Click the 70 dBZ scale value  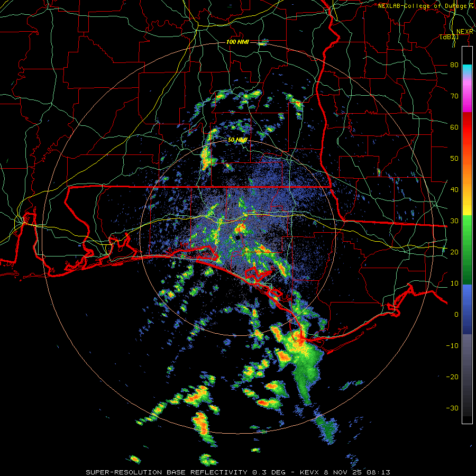click(x=454, y=96)
